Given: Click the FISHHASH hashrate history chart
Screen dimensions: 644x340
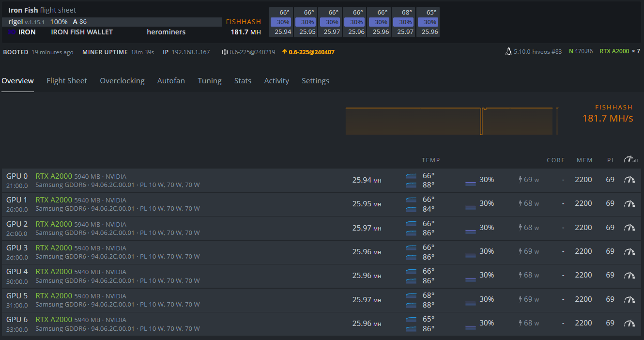Looking at the screenshot, I should pos(452,121).
